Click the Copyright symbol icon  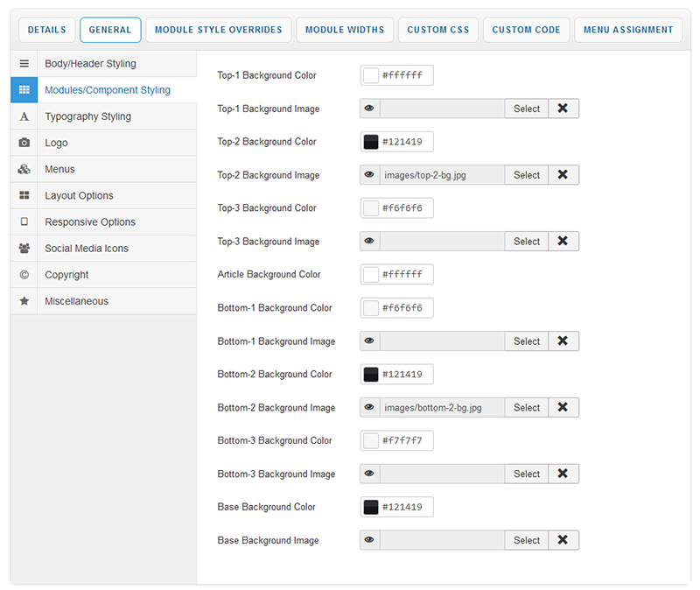pyautogui.click(x=24, y=275)
